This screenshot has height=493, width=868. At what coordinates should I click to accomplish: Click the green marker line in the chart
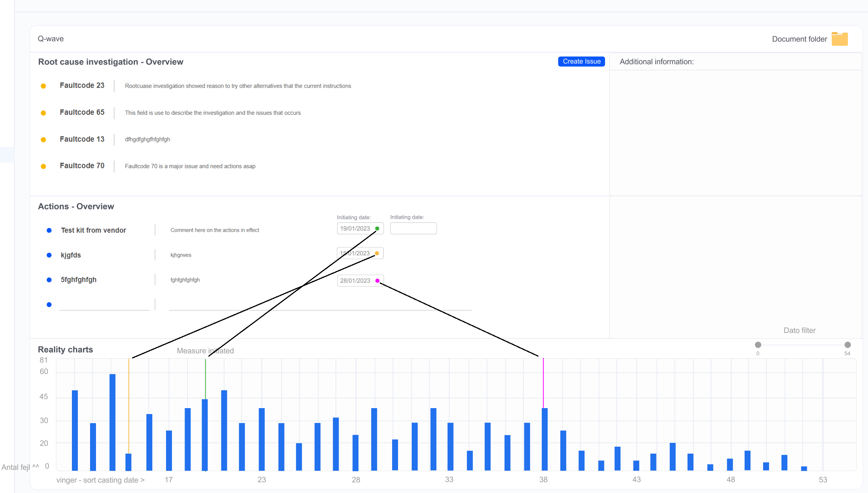[205, 379]
